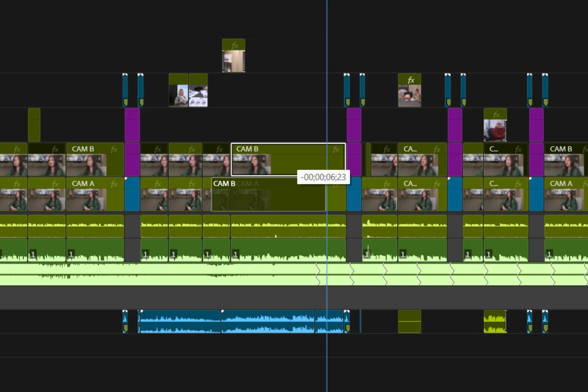Select the clip showing papers on a table
The height and width of the screenshot is (392, 588).
(x=198, y=90)
